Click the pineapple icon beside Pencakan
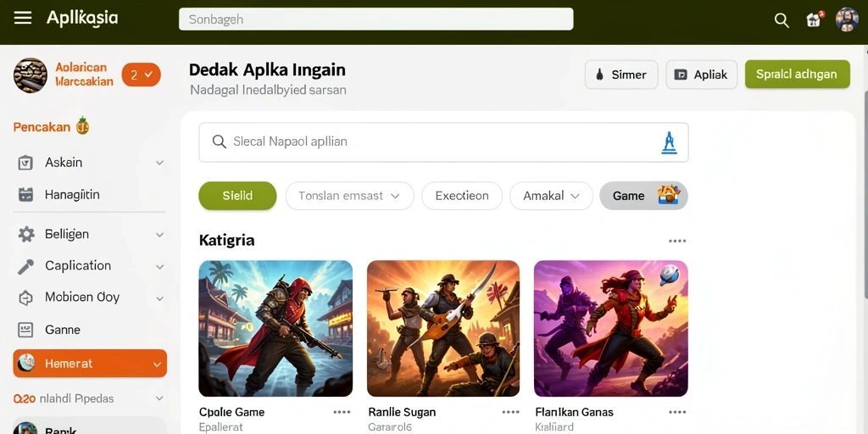Image resolution: width=868 pixels, height=434 pixels. coord(82,126)
